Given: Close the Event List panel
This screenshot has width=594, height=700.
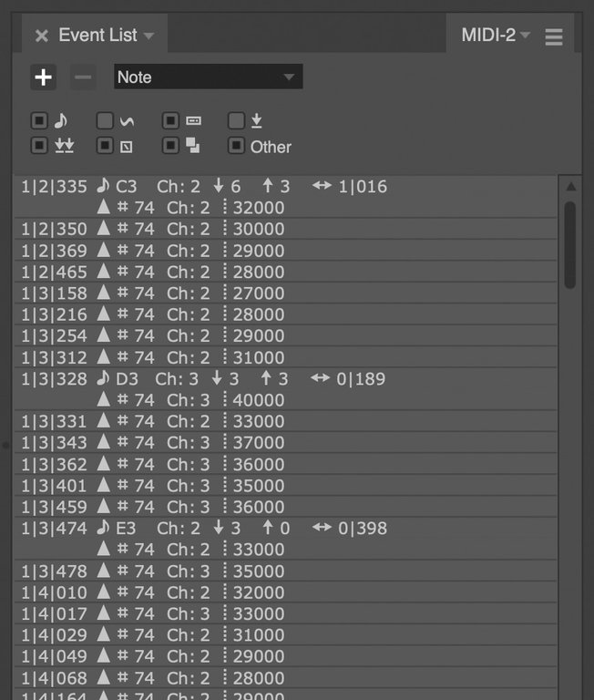Looking at the screenshot, I should coord(41,36).
